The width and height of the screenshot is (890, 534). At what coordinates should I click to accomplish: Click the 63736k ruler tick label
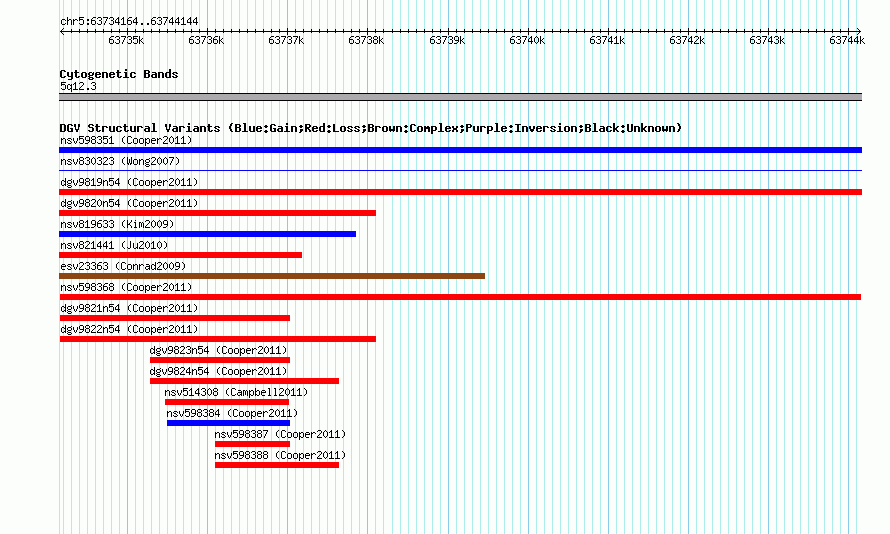pyautogui.click(x=206, y=40)
